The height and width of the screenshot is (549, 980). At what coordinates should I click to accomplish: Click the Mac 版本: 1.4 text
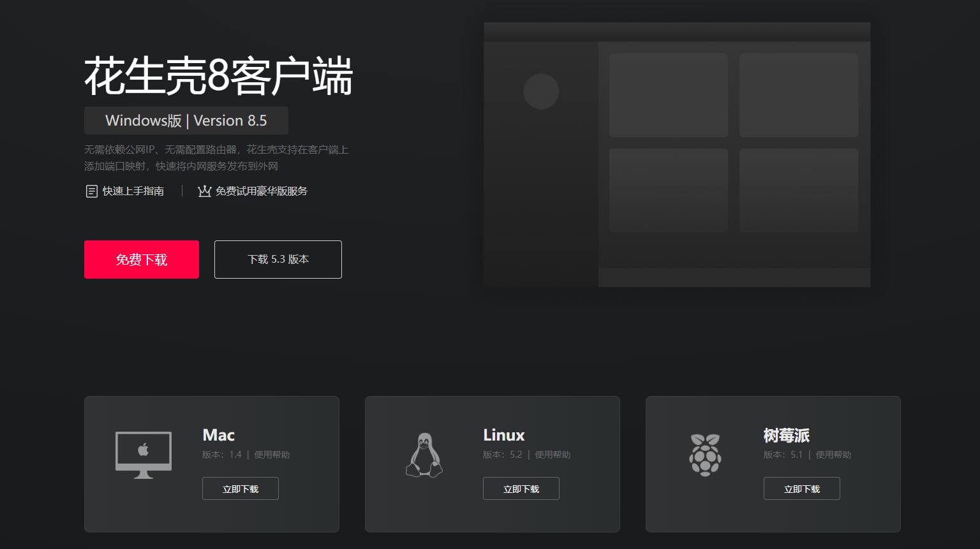pos(222,455)
